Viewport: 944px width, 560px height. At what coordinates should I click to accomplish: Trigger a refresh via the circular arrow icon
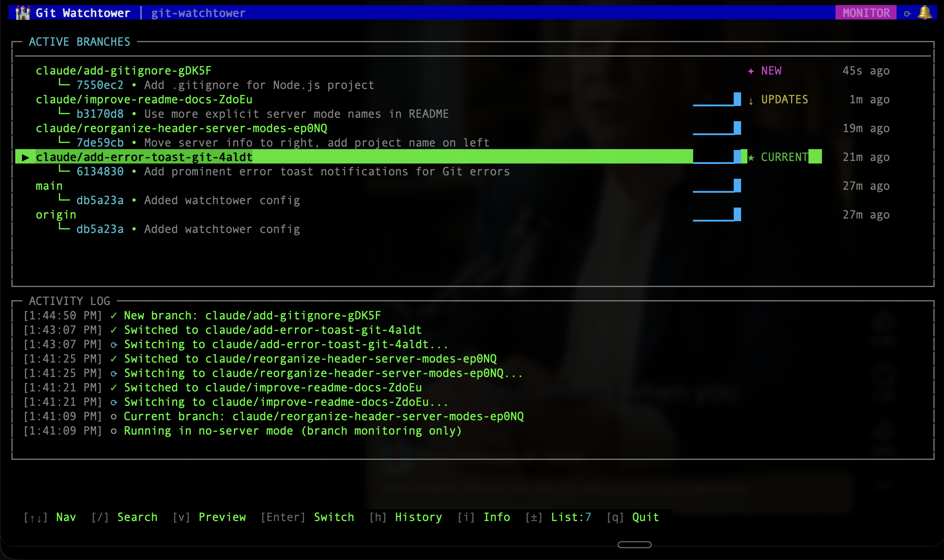907,13
